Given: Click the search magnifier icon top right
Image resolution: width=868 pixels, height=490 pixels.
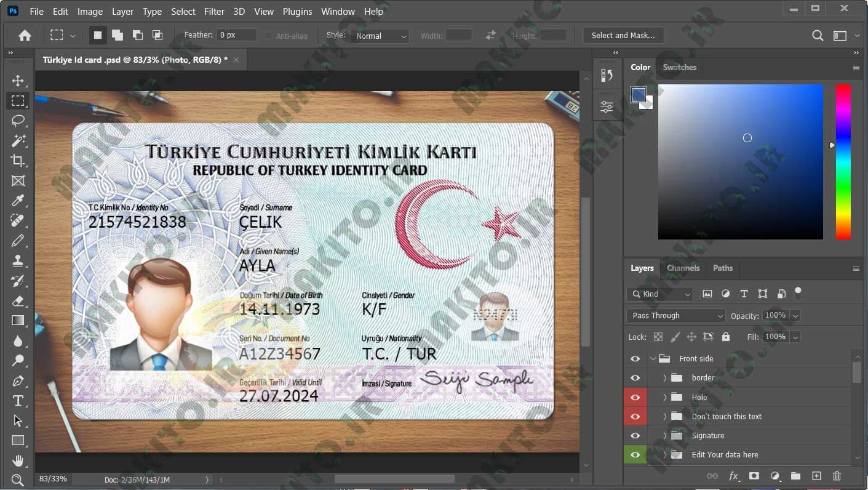Looking at the screenshot, I should pyautogui.click(x=818, y=36).
